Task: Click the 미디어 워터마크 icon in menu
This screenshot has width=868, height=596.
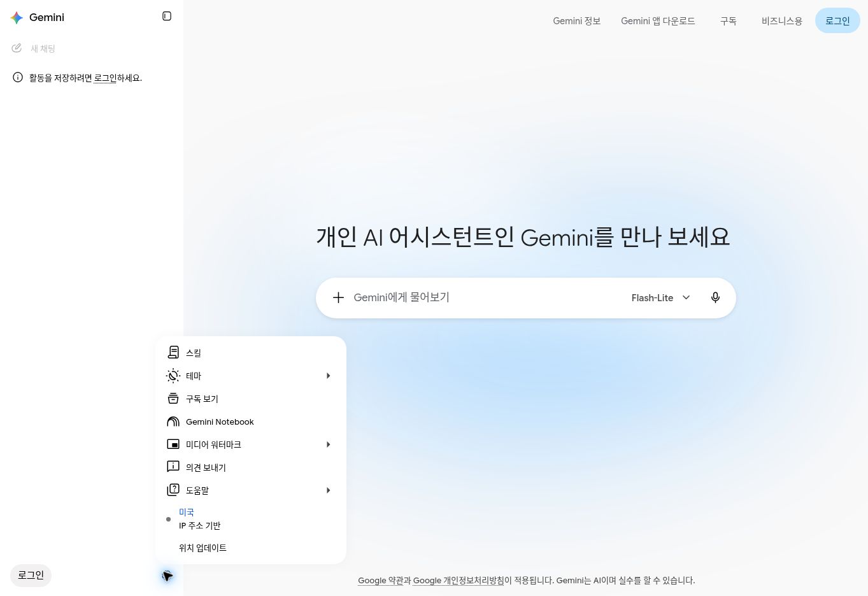Action: [173, 444]
